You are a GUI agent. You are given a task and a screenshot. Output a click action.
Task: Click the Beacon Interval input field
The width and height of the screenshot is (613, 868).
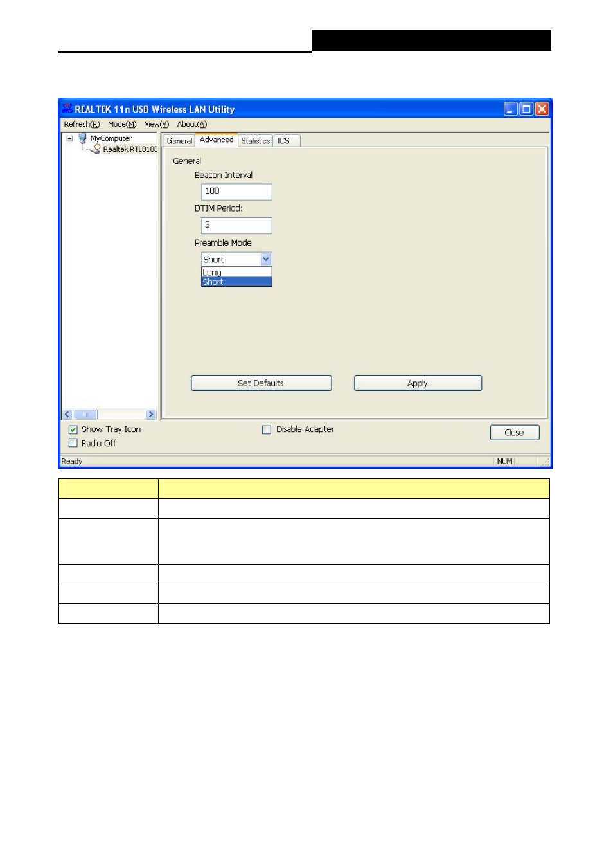pos(236,192)
